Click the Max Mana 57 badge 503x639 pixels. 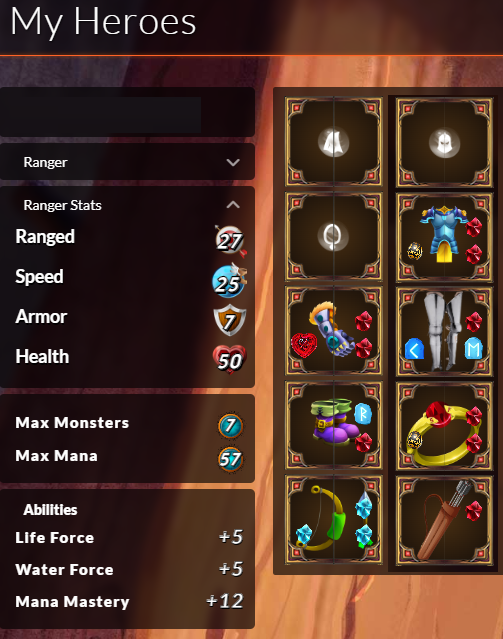pos(230,459)
